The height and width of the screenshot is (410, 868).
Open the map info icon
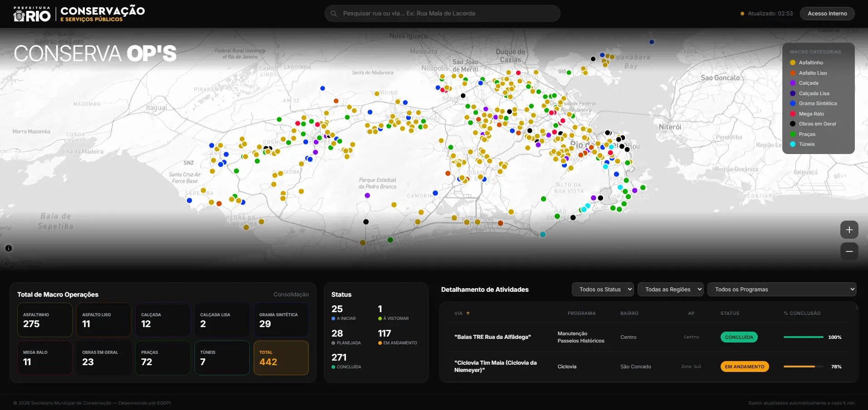pos(9,248)
